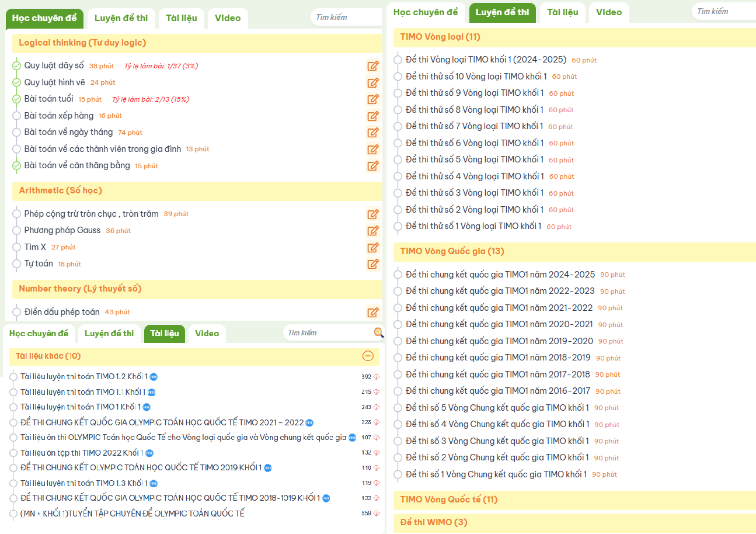Expand the Đề thi WIMO (3) section
The width and height of the screenshot is (756, 534).
click(x=574, y=522)
